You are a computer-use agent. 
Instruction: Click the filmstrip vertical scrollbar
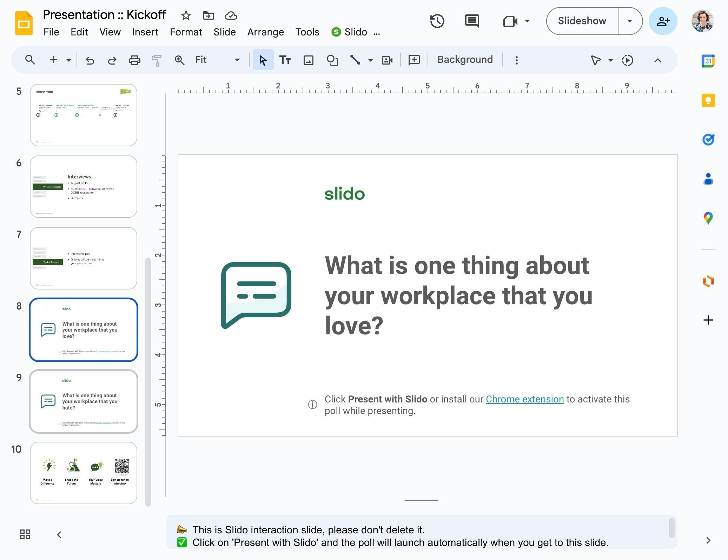click(148, 382)
